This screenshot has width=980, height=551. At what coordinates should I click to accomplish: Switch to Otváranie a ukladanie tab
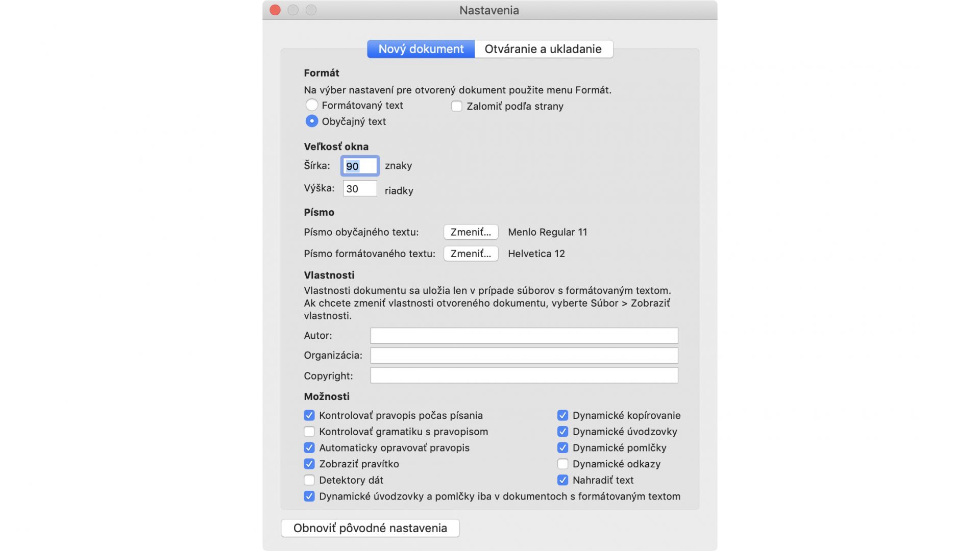point(543,49)
